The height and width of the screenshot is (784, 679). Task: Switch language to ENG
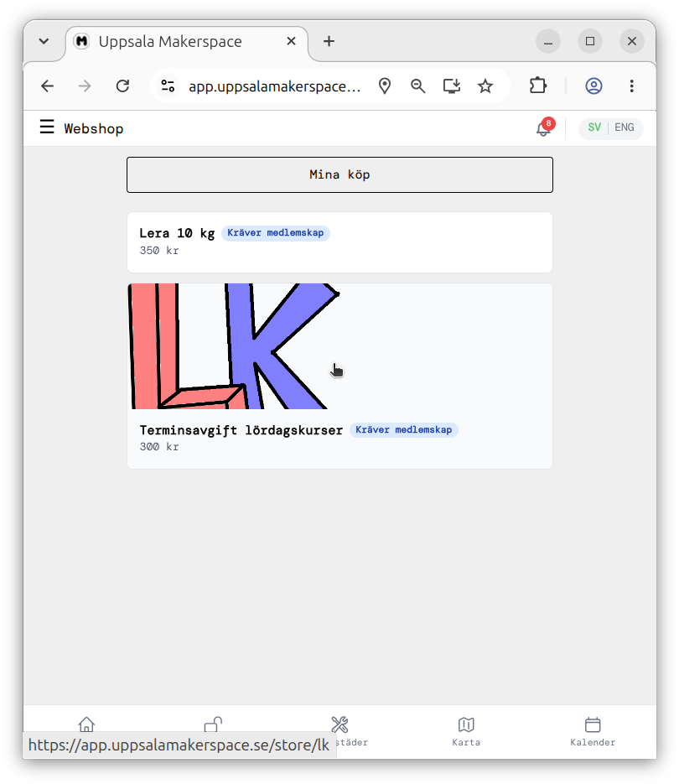click(x=624, y=127)
